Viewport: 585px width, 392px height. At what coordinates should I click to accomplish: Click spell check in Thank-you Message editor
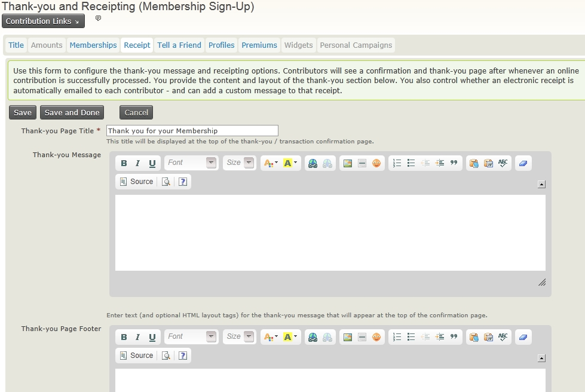(503, 163)
